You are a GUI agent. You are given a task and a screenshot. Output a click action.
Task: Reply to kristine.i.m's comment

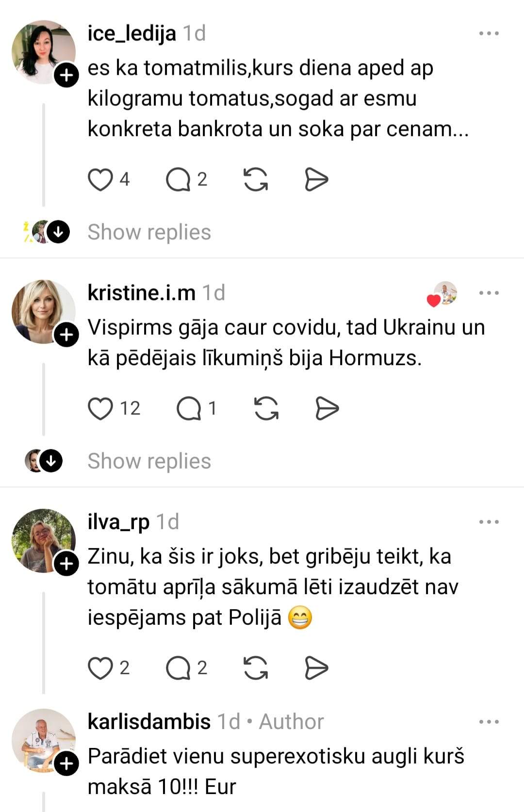point(189,408)
